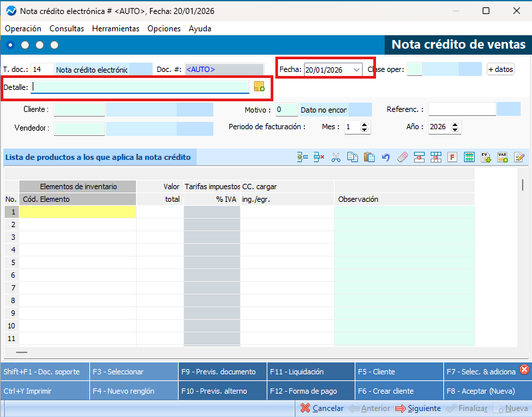Click the insert row icon in the toolbar

pos(302,157)
